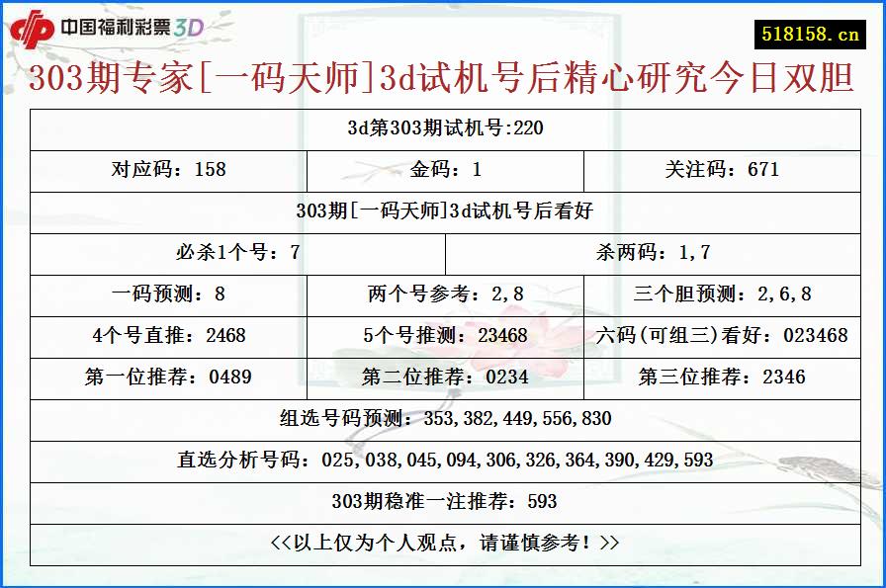886x588 pixels.
Task: Click the 直选分析号码 row
Action: pos(443,459)
